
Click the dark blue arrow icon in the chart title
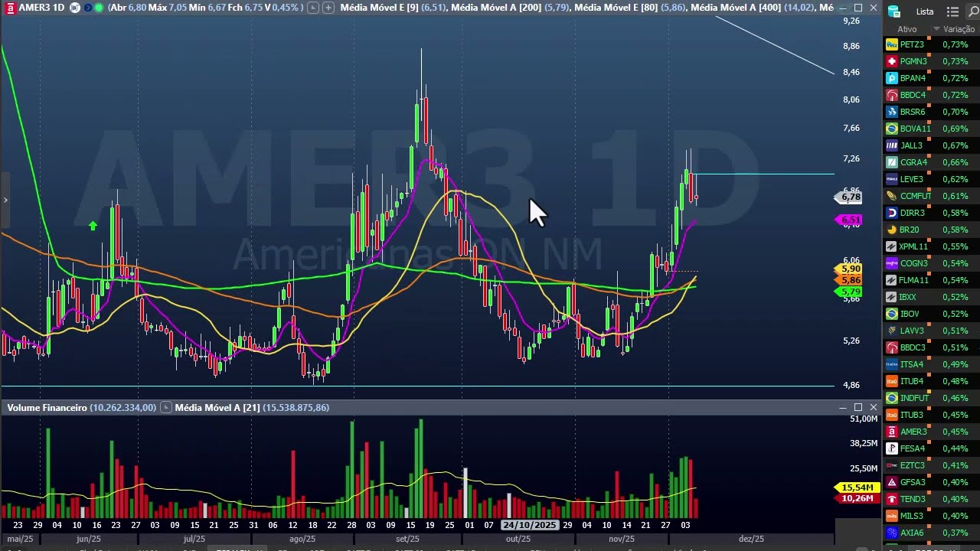[87, 8]
